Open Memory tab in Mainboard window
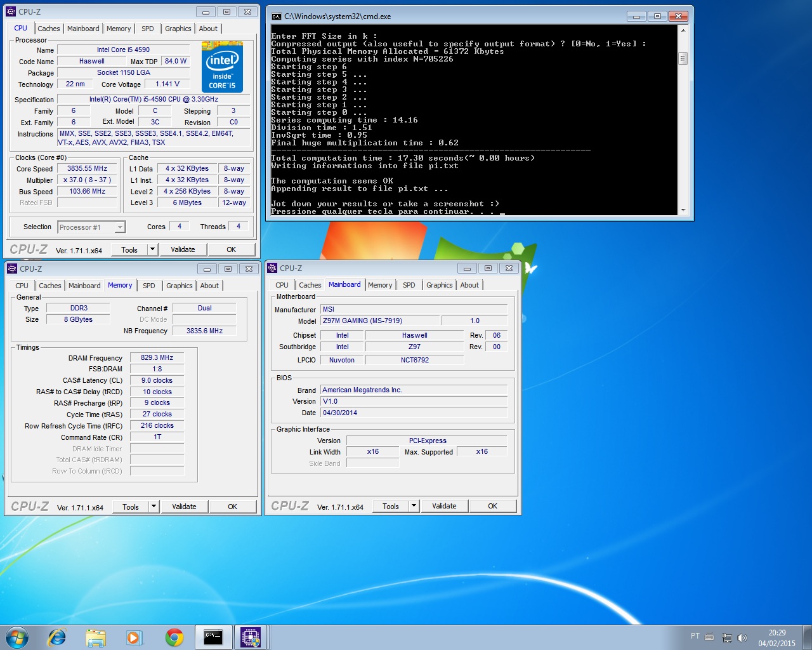 pos(380,285)
